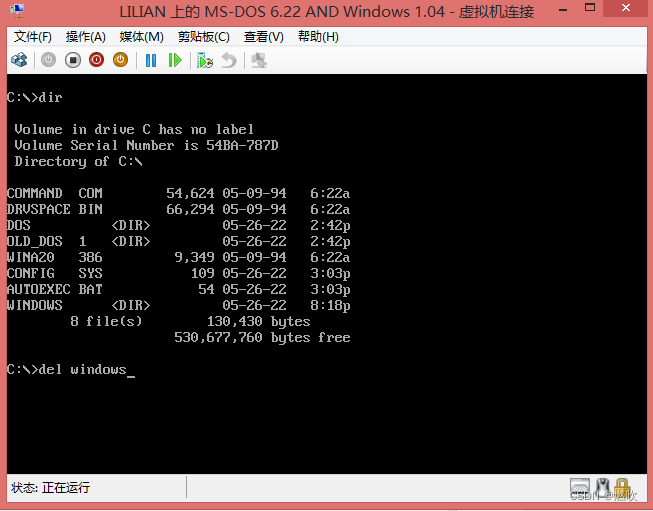
Task: Click '530,677,760 bytes free' line
Action: tap(262, 337)
